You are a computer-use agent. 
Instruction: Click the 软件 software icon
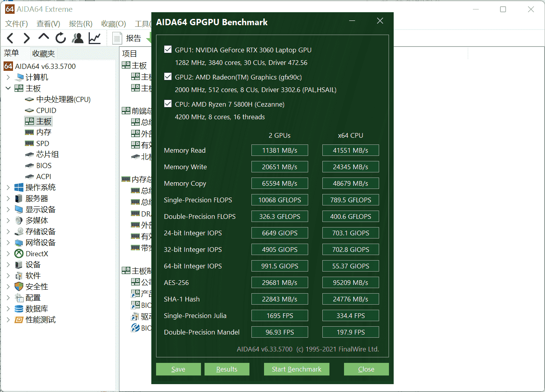pos(19,276)
